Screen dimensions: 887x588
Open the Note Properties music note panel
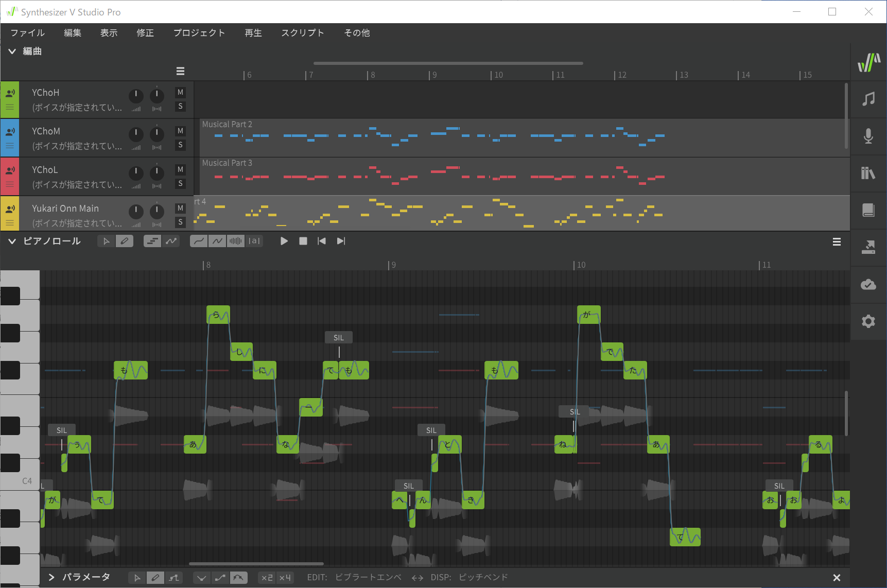pyautogui.click(x=868, y=99)
